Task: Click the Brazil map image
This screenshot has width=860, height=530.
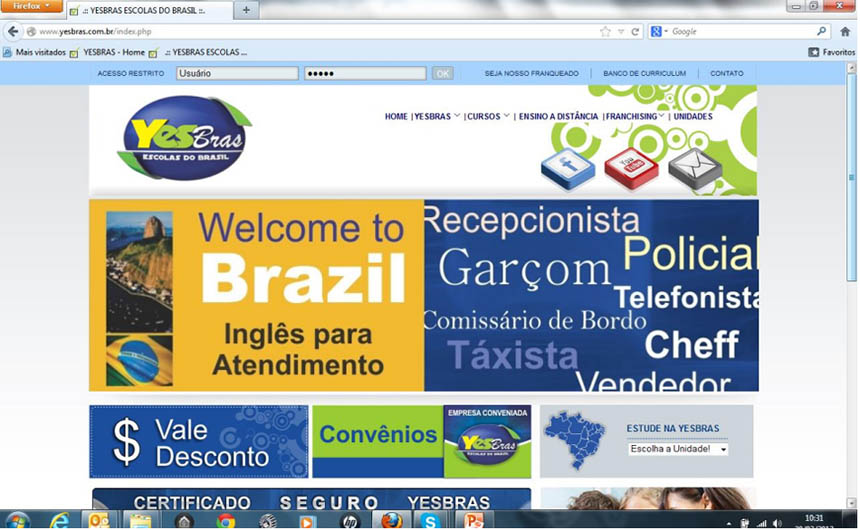Action: click(575, 441)
